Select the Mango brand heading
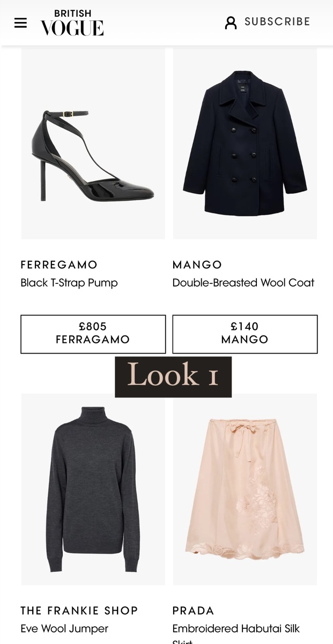 coord(197,265)
